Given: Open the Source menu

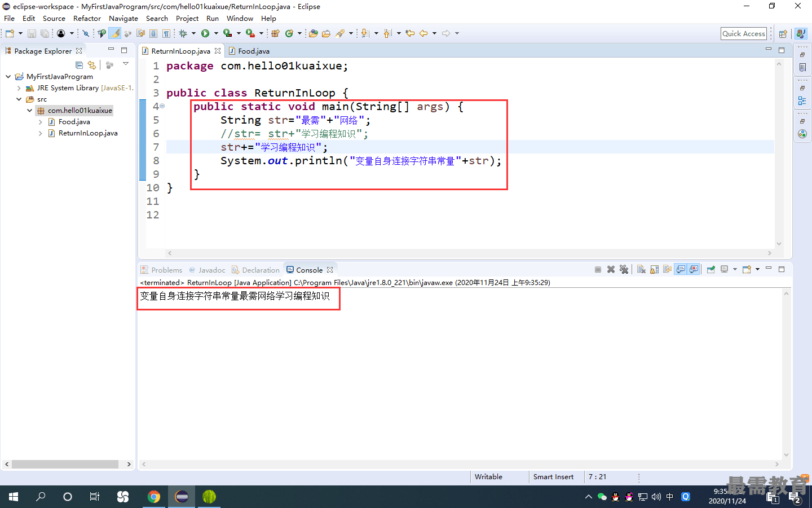Looking at the screenshot, I should pos(54,18).
